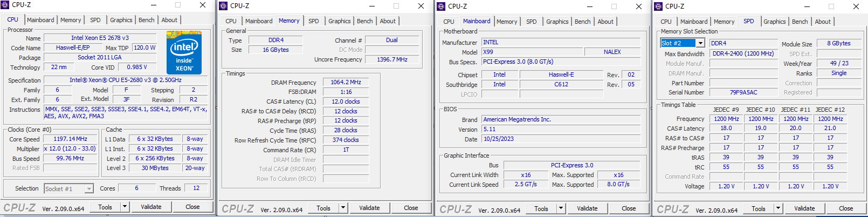Click the processor name field Intel Xeon E5 2678 v3
This screenshot has width=868, height=217.
click(100, 38)
